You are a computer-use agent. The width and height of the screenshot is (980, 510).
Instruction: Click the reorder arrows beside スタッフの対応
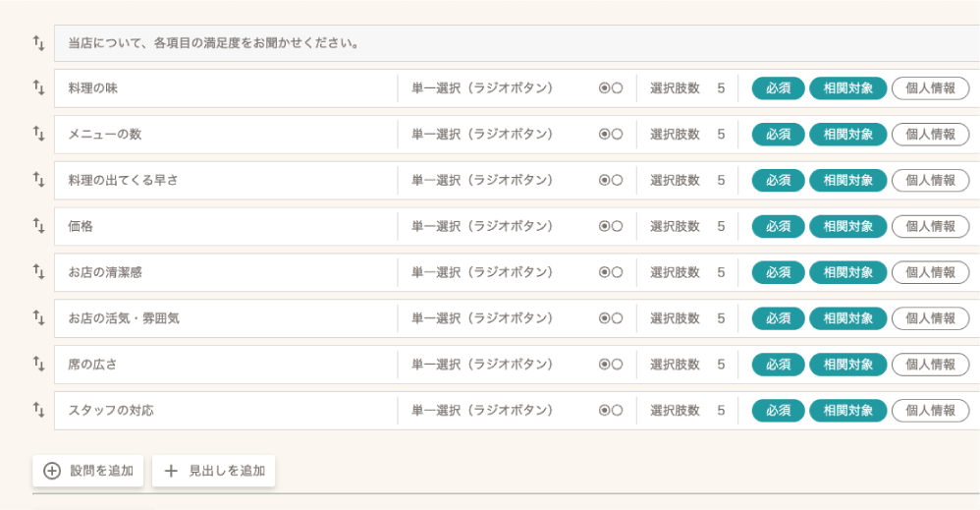click(x=38, y=410)
